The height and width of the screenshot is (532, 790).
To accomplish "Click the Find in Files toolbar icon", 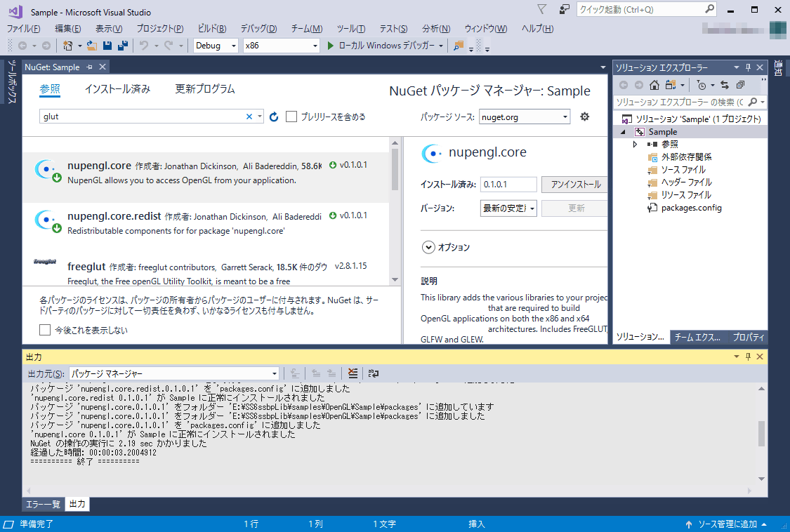I will tap(459, 46).
